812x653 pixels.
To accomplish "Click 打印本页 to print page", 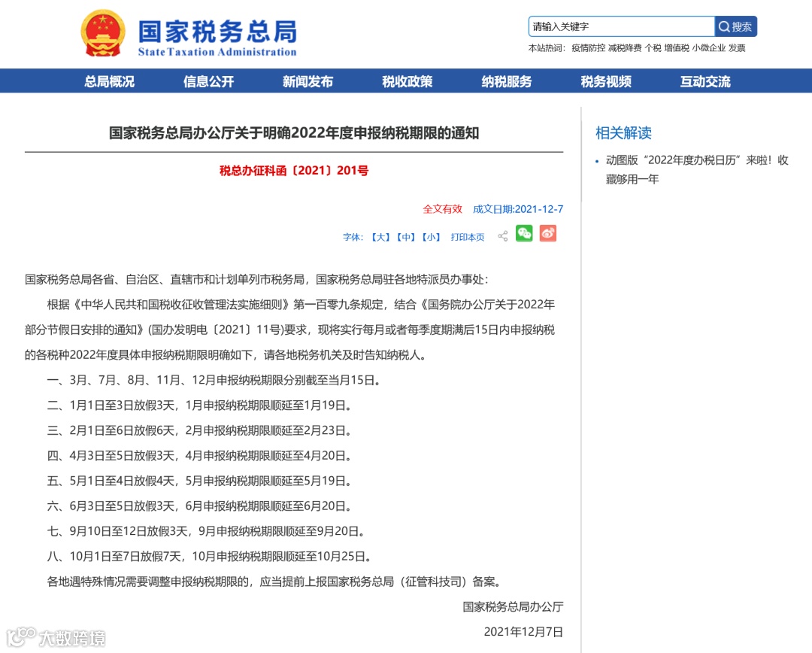I will pos(468,238).
